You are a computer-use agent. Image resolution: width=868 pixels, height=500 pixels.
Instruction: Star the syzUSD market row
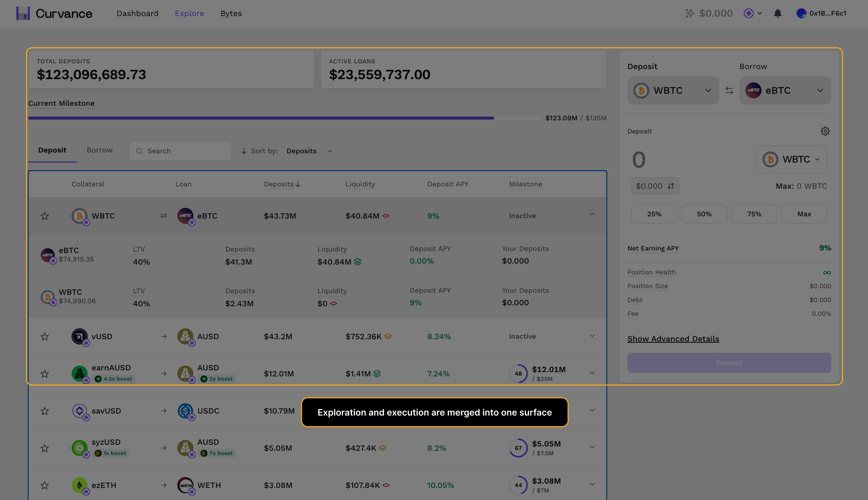[45, 448]
